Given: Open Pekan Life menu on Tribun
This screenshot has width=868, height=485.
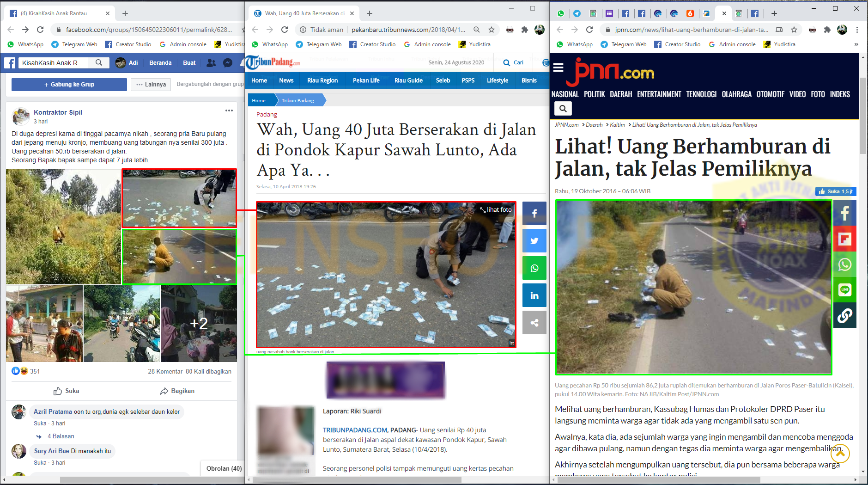Looking at the screenshot, I should click(x=366, y=80).
